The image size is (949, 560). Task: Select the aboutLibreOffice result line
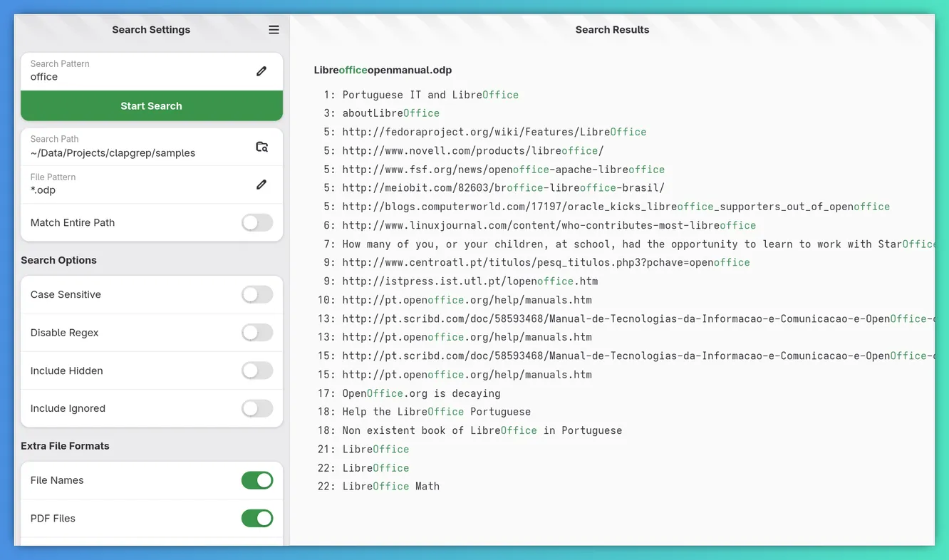[390, 113]
